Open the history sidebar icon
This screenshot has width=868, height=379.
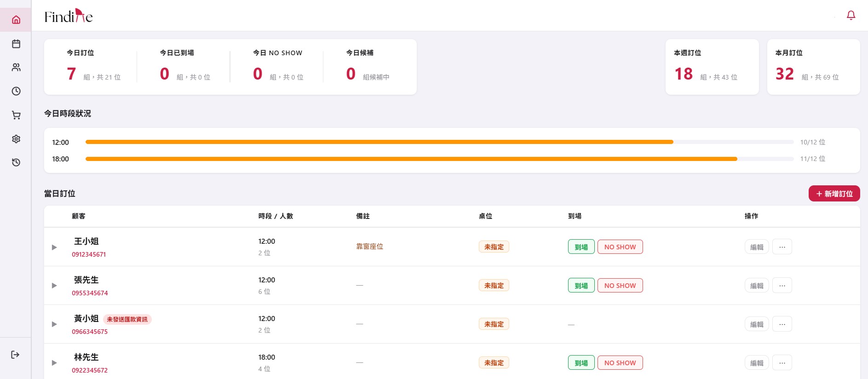point(16,162)
